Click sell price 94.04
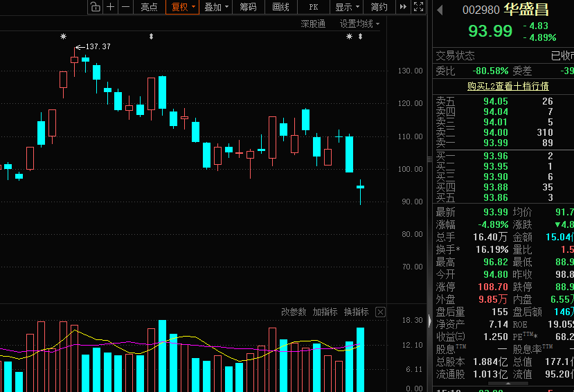Viewport: 574px width, 392px height. (495, 112)
